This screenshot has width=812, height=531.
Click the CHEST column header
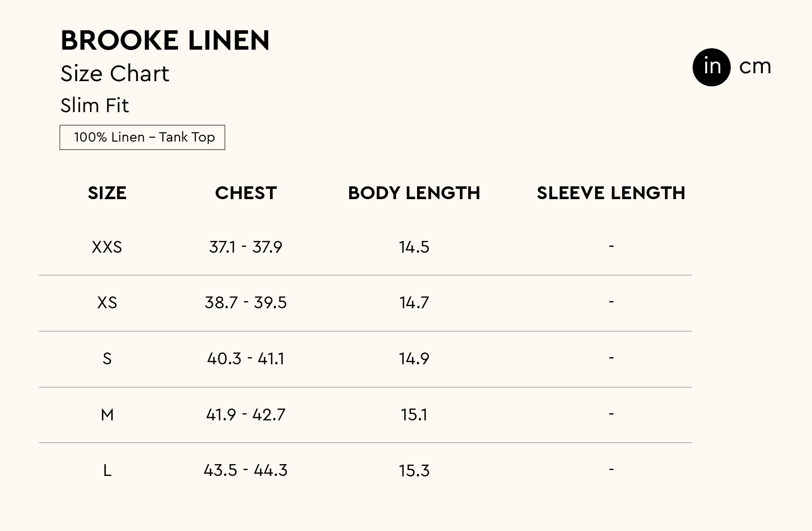click(x=246, y=193)
